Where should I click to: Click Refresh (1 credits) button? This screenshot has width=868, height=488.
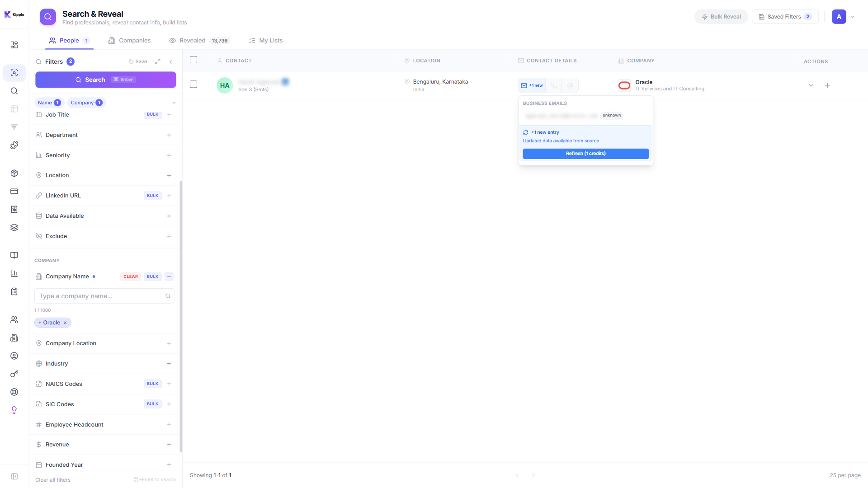point(585,154)
